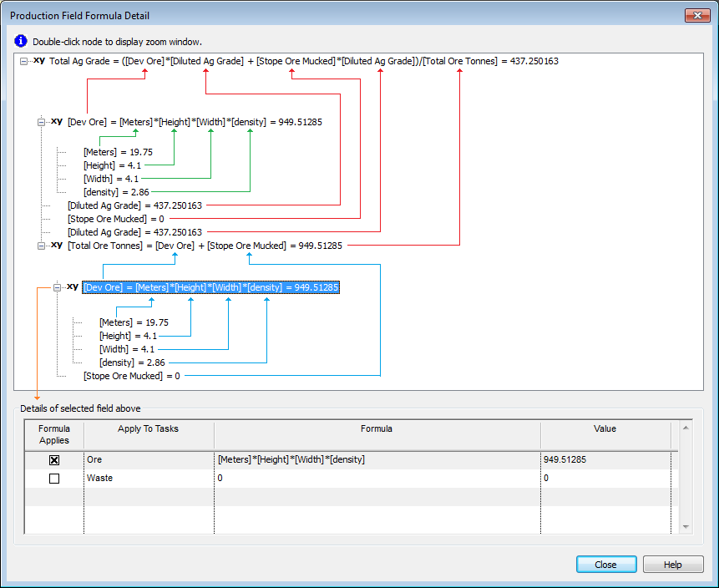
Task: Click the Apply To Tasks column header
Action: point(148,429)
